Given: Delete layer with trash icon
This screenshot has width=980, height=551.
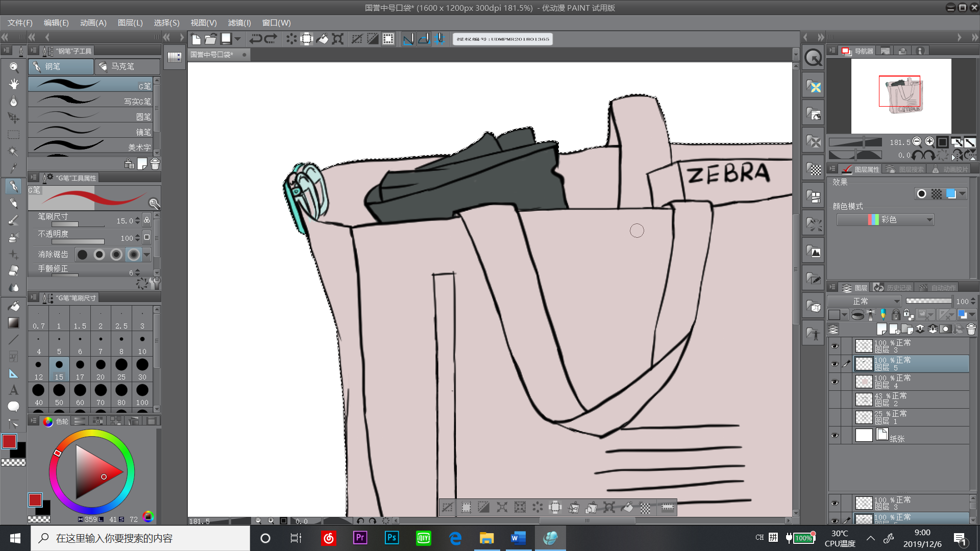Looking at the screenshot, I should click(x=971, y=330).
